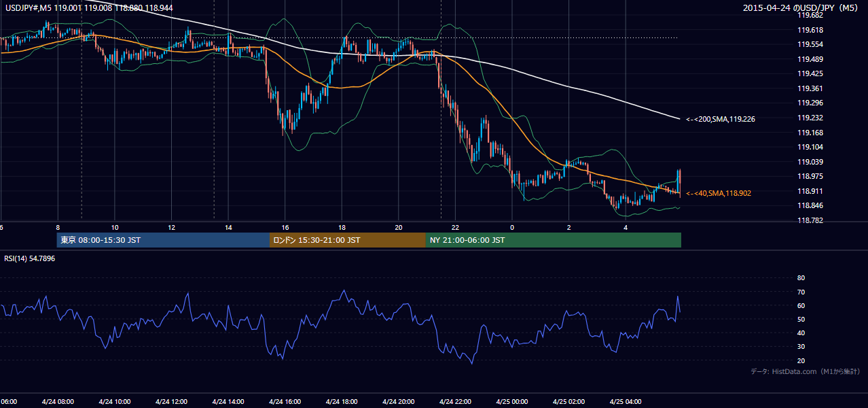Screen dimensions: 868x408
Task: Click RSI scale value 70
Action: (801, 292)
